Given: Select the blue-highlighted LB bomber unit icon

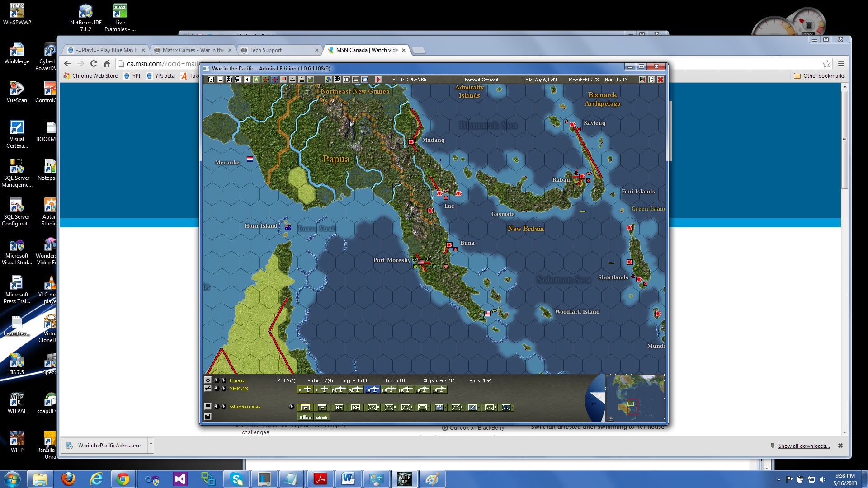Looking at the screenshot, I should tap(373, 389).
